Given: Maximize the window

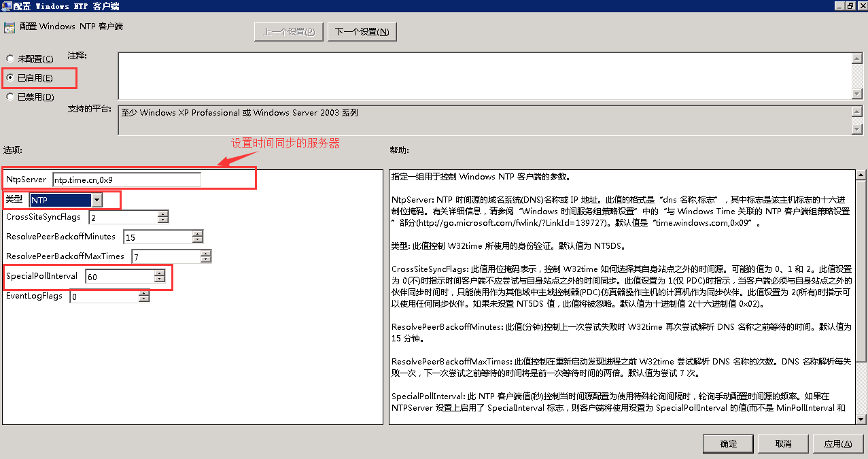Looking at the screenshot, I should tap(849, 5).
